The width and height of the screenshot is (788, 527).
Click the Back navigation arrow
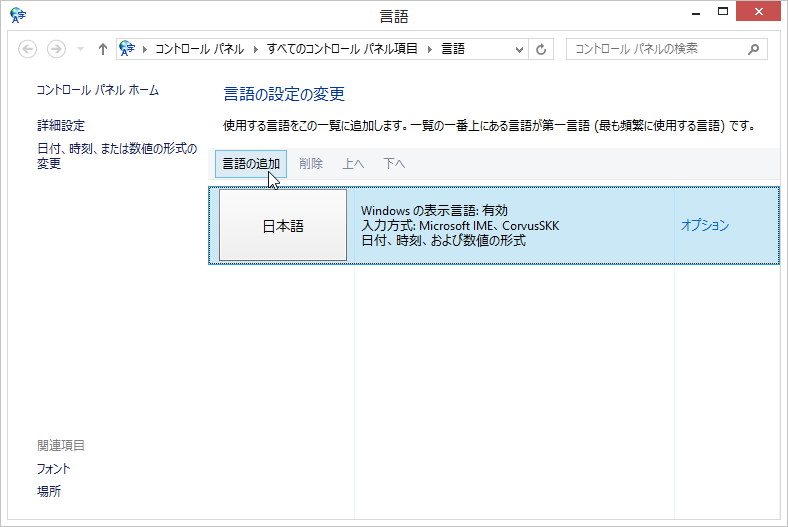coord(28,49)
